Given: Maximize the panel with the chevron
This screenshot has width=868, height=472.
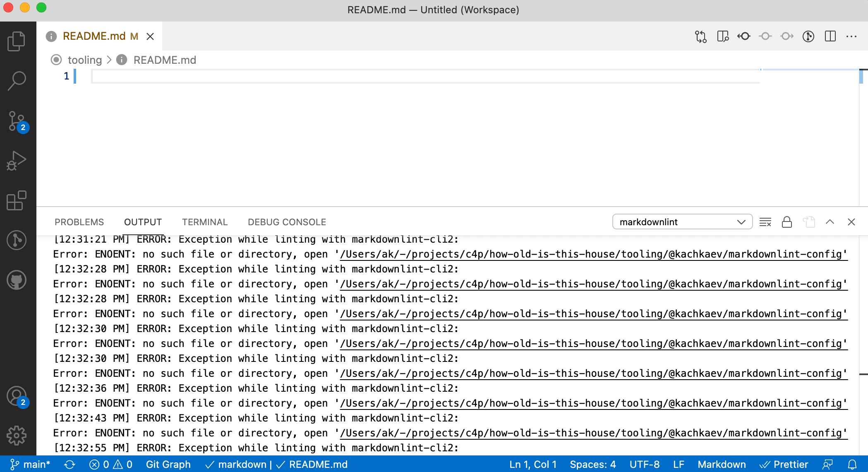Looking at the screenshot, I should (830, 222).
